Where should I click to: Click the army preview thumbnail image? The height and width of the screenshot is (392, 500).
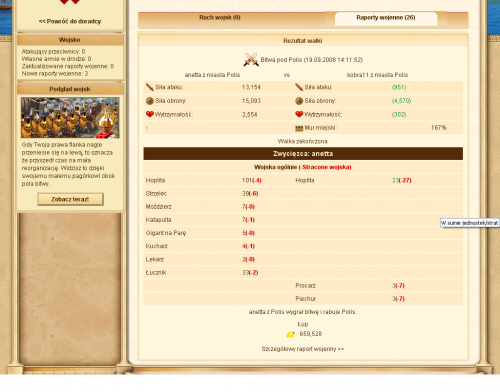pos(70,118)
